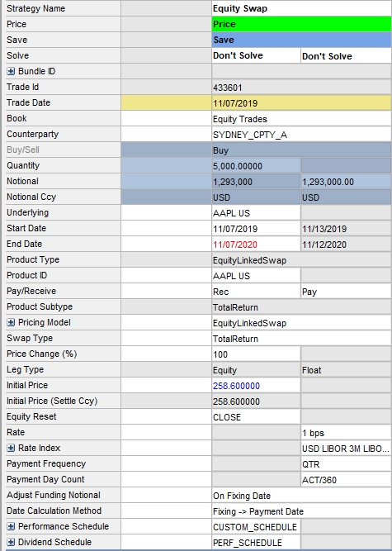
Task: Click Product ID value AAPL US
Action: point(256,276)
